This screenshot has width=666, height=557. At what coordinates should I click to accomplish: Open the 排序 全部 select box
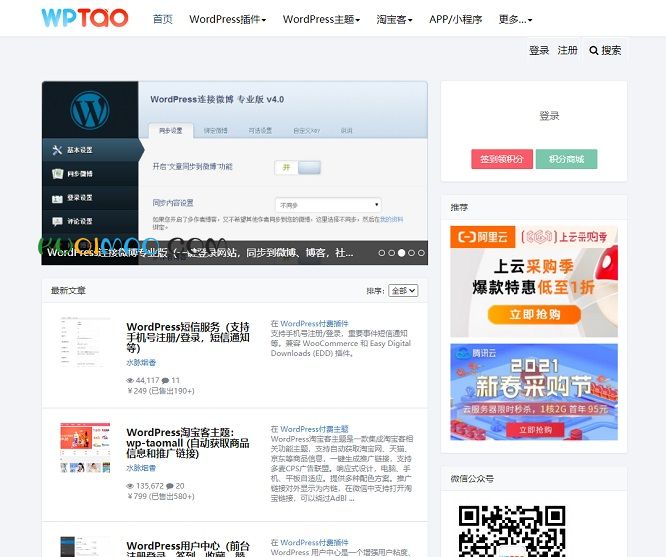tap(403, 291)
